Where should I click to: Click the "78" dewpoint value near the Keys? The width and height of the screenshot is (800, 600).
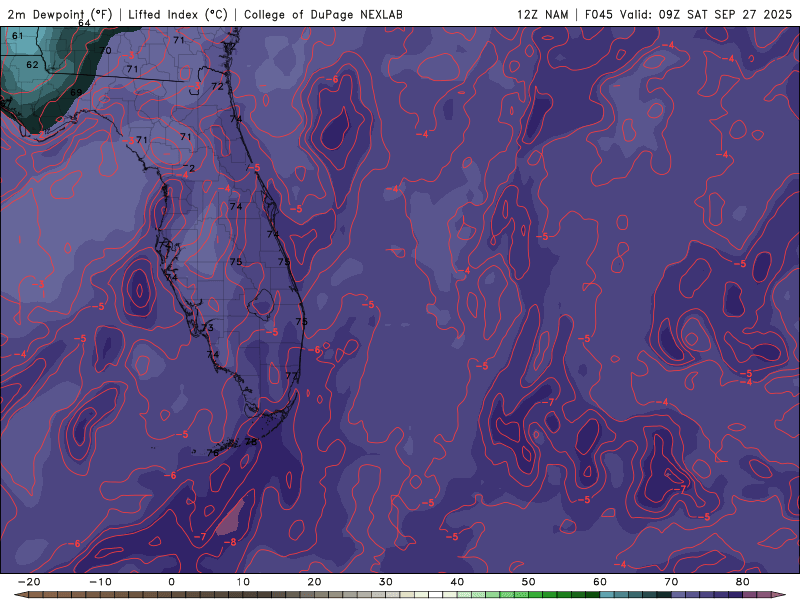[251, 442]
